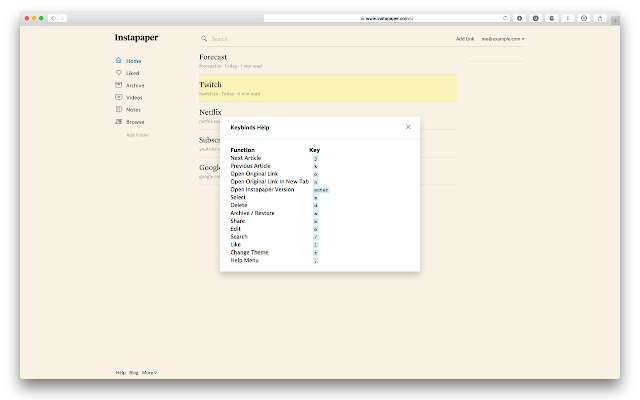The image size is (640, 400).
Task: Click the search magnifier icon
Action: (x=203, y=39)
